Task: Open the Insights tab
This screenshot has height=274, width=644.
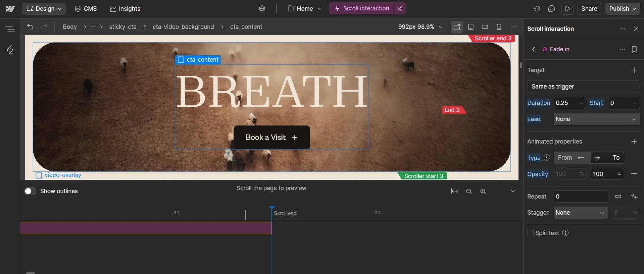Action: 125,9
